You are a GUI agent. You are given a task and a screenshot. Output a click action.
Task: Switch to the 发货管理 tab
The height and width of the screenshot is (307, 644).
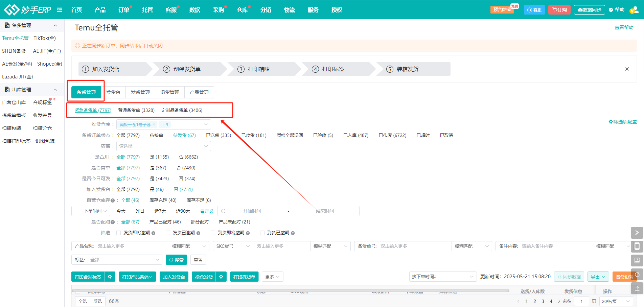point(140,92)
